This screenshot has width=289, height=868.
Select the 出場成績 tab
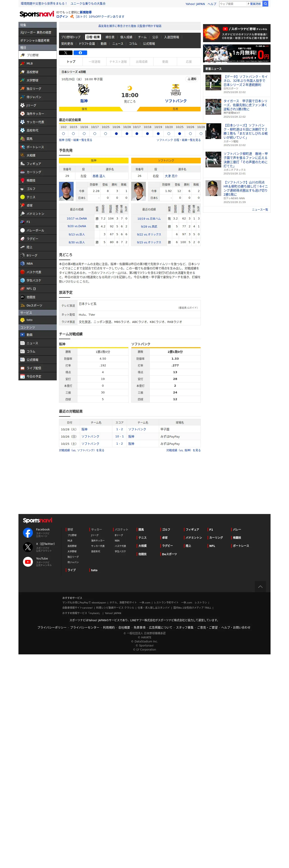142,62
